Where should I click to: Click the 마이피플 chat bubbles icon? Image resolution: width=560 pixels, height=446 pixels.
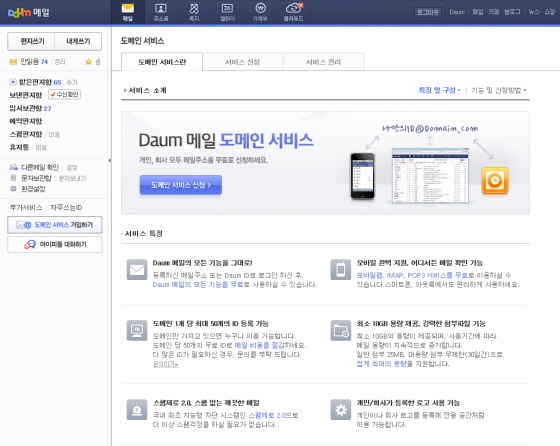tap(30, 244)
